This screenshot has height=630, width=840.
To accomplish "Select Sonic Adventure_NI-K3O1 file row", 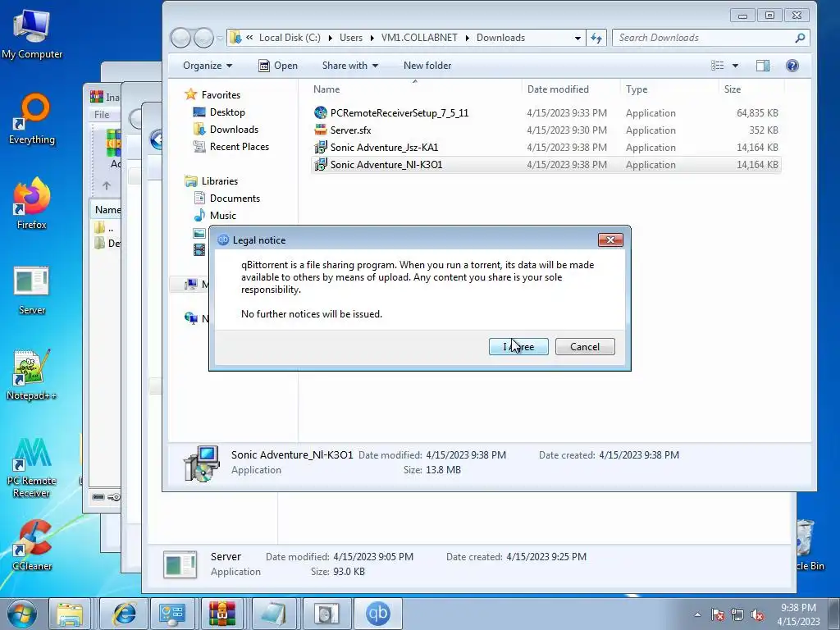I will point(546,164).
